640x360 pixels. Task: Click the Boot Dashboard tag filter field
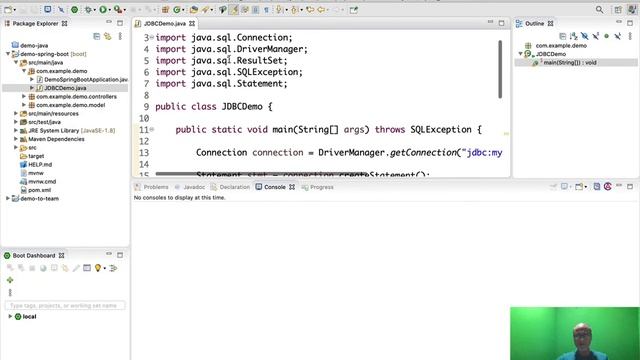coord(65,305)
